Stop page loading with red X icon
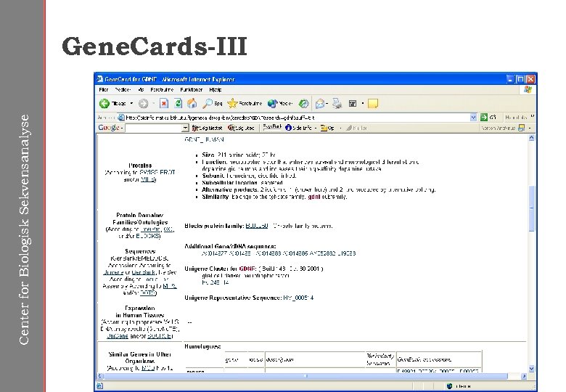The image size is (566, 392). 164,104
